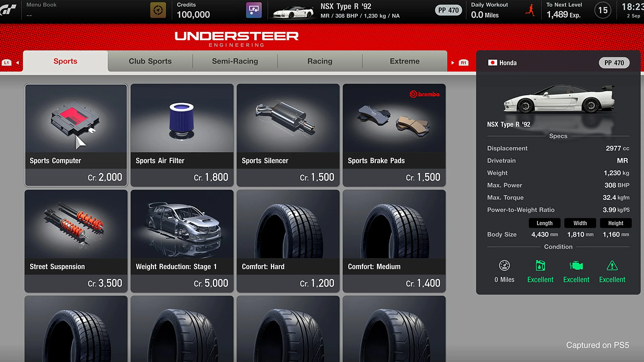The width and height of the screenshot is (644, 362).
Task: Choose the Sports Silencer part
Action: point(288,135)
